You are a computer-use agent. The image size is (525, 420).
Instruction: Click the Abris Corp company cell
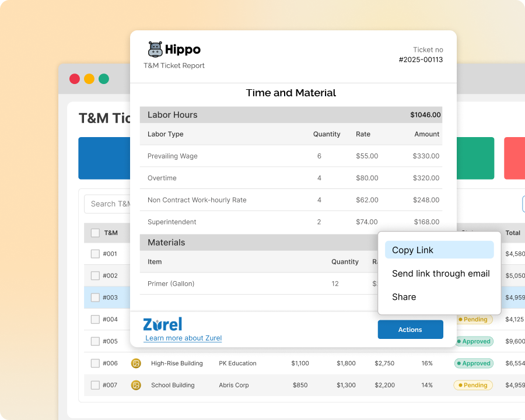click(234, 385)
